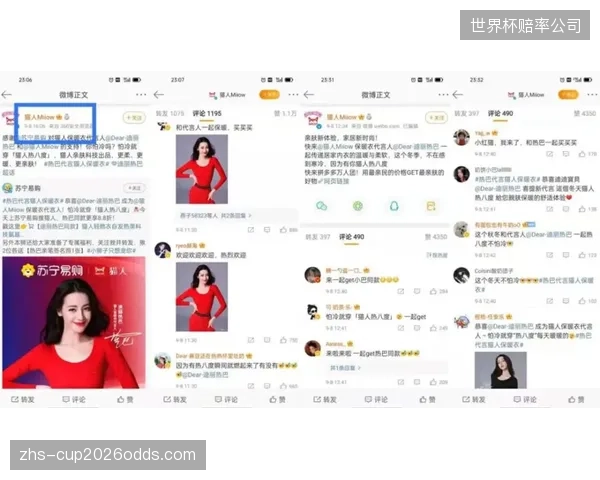This screenshot has height=480, width=600.
Task: Switch to 转发 1075 tab
Action: [170, 113]
